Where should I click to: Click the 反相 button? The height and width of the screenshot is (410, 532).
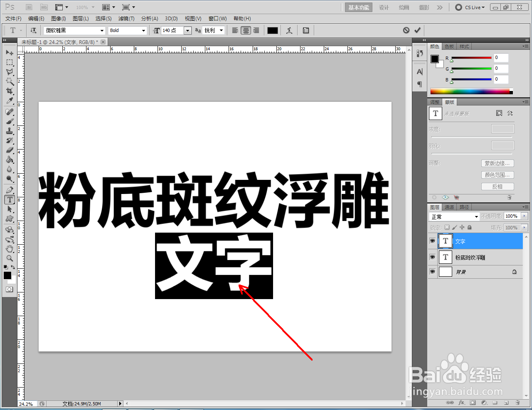498,187
